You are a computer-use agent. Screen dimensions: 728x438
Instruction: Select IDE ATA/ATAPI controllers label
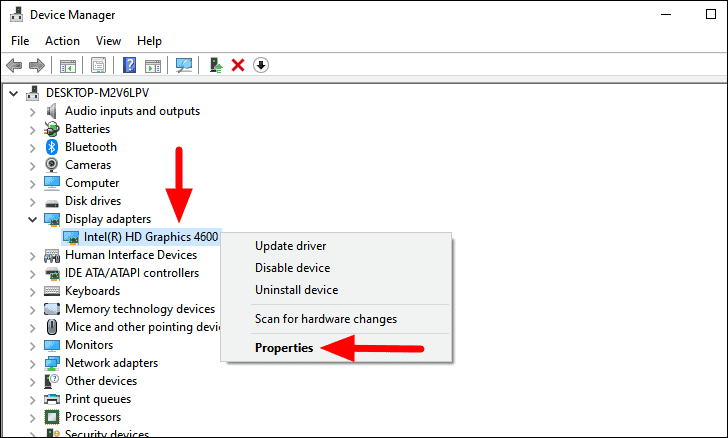132,273
